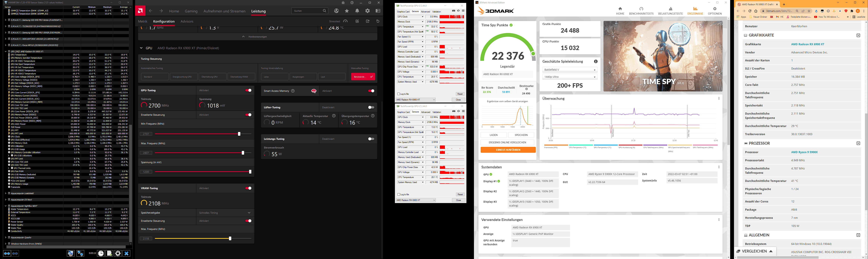The image size is (868, 259).
Task: Click the Smart Access Memory brain icon
Action: click(x=314, y=91)
